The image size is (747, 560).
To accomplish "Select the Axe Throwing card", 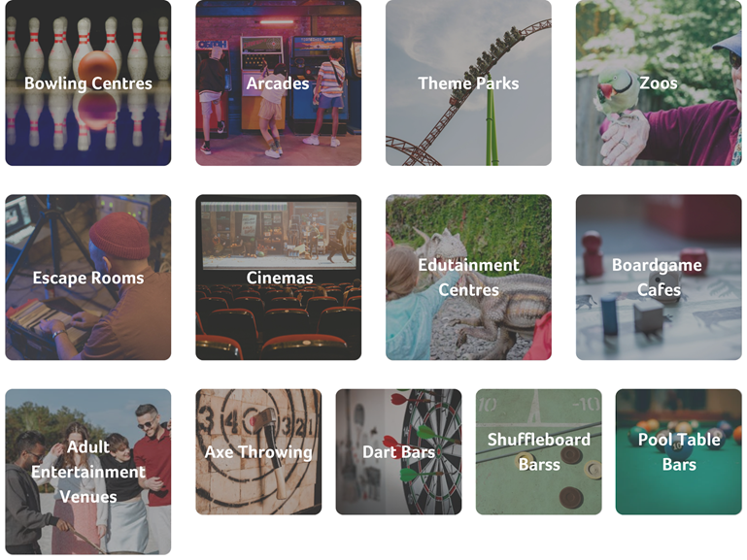I will pyautogui.click(x=258, y=452).
